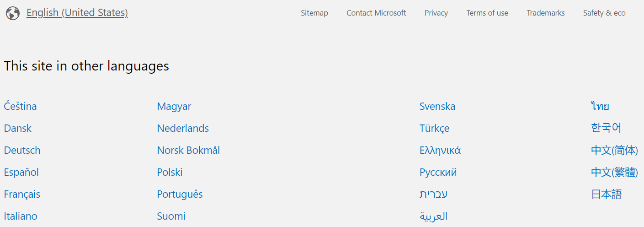Open the Sitemap footer link
This screenshot has height=227, width=644.
[314, 13]
